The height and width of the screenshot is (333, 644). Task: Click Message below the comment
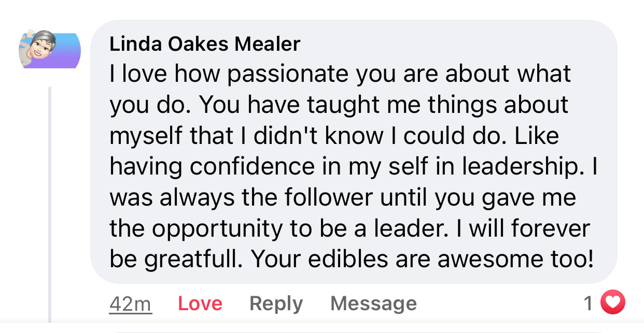[373, 303]
